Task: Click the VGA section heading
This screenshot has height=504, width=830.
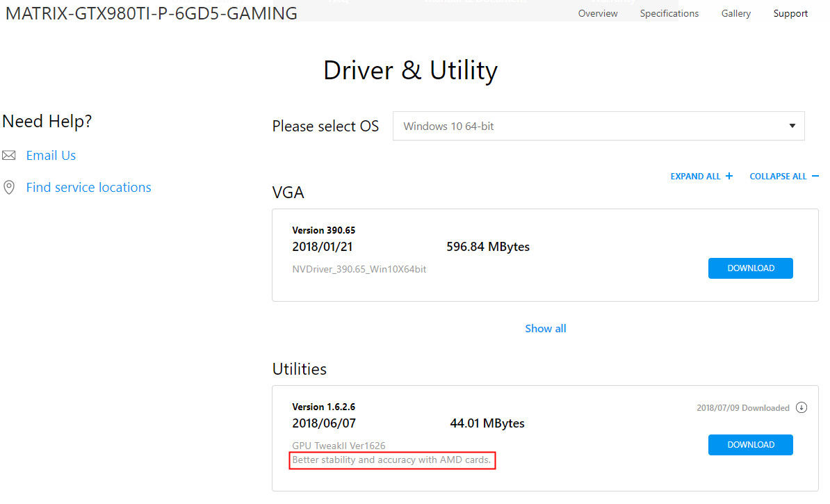Action: click(288, 192)
